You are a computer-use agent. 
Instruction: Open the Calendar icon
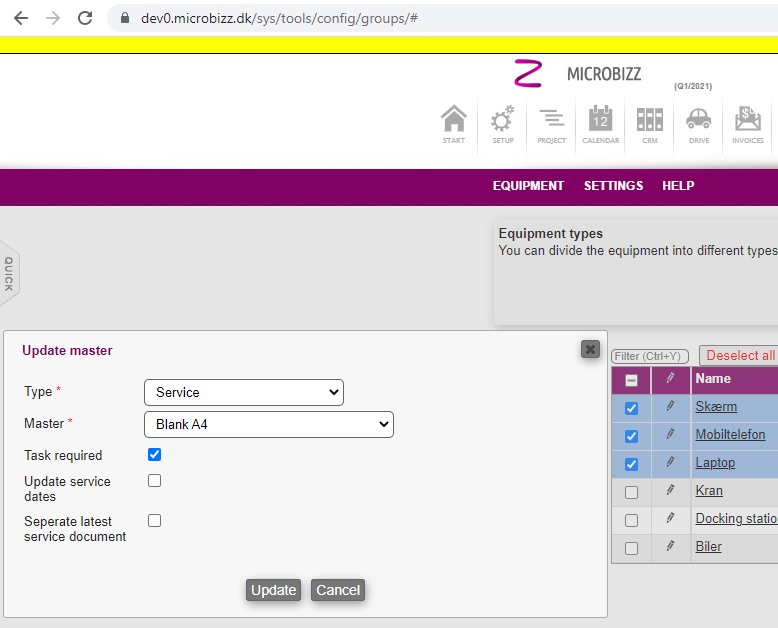coord(600,124)
